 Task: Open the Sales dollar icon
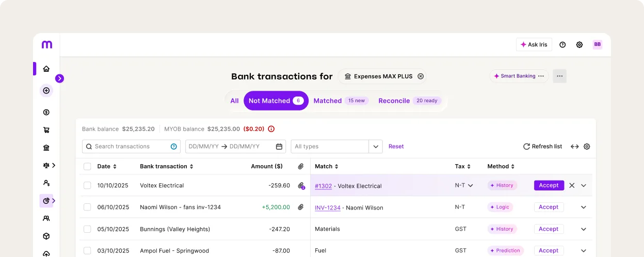coord(46,112)
